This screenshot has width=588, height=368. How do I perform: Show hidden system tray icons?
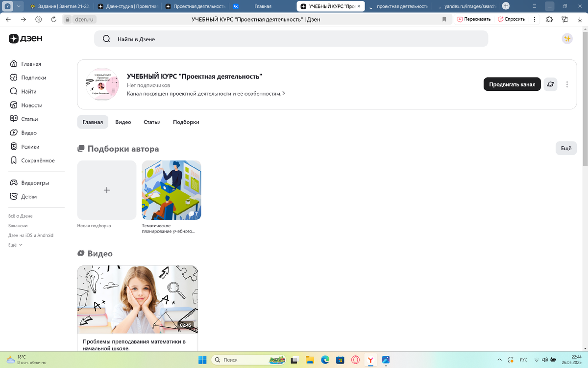(x=499, y=360)
